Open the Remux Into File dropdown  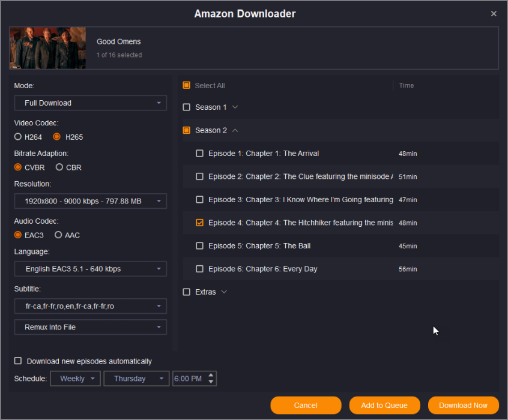tap(91, 327)
